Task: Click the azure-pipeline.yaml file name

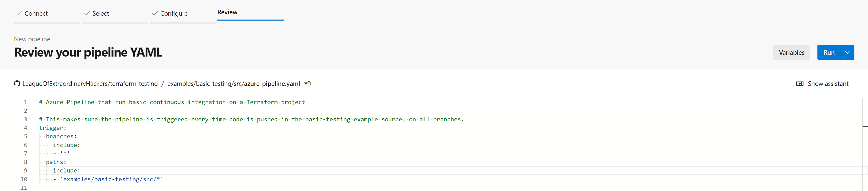Action: click(x=272, y=84)
